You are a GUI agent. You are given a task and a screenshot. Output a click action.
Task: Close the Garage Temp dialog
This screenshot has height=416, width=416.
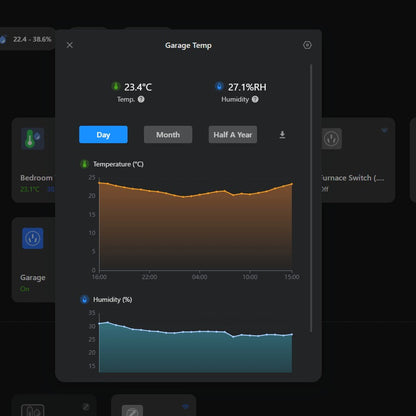[x=69, y=45]
